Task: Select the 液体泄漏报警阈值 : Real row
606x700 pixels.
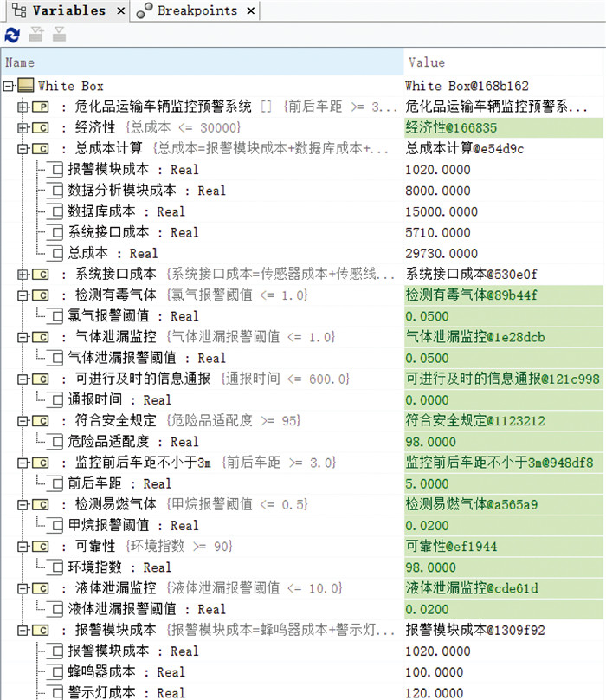Action: [x=302, y=609]
